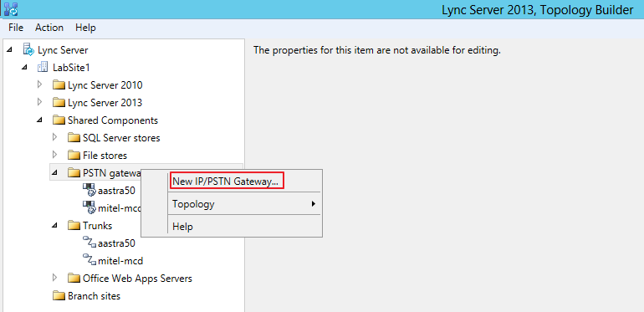The width and height of the screenshot is (644, 312).
Task: Click the 'properties not available for editing' message
Action: (x=377, y=50)
